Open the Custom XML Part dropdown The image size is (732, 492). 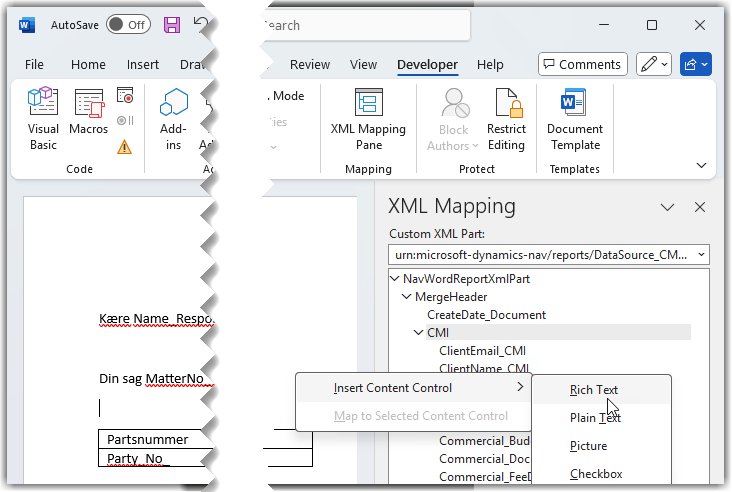point(699,255)
